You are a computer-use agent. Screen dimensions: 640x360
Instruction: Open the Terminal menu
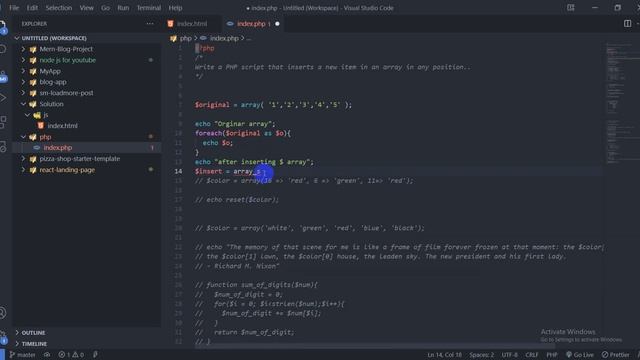click(149, 8)
